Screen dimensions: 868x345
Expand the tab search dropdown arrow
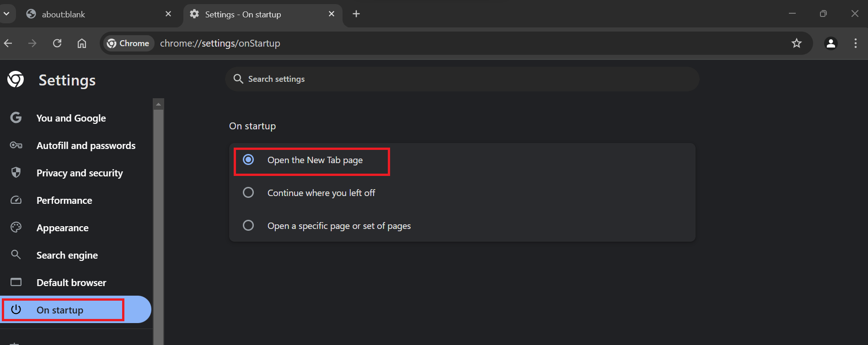click(6, 14)
